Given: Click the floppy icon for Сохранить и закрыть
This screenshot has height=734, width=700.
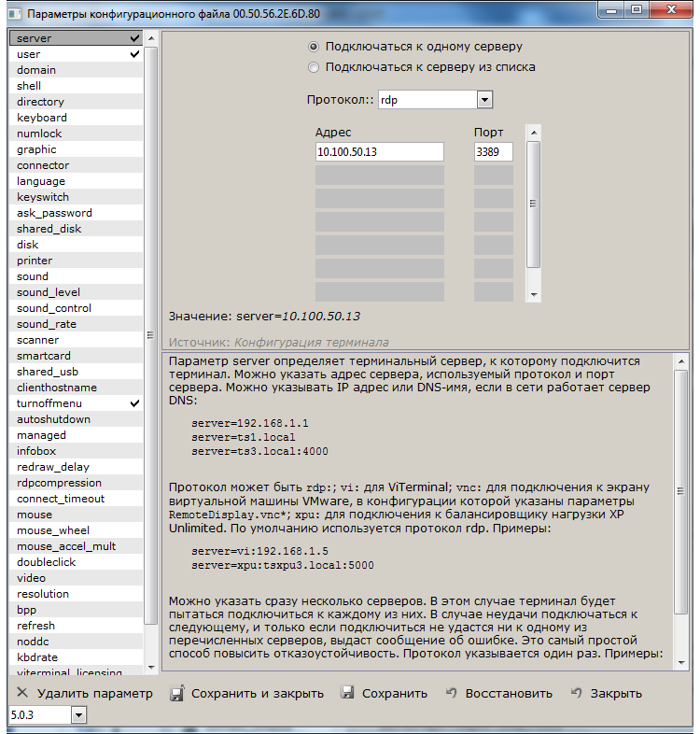Looking at the screenshot, I should coord(176,694).
